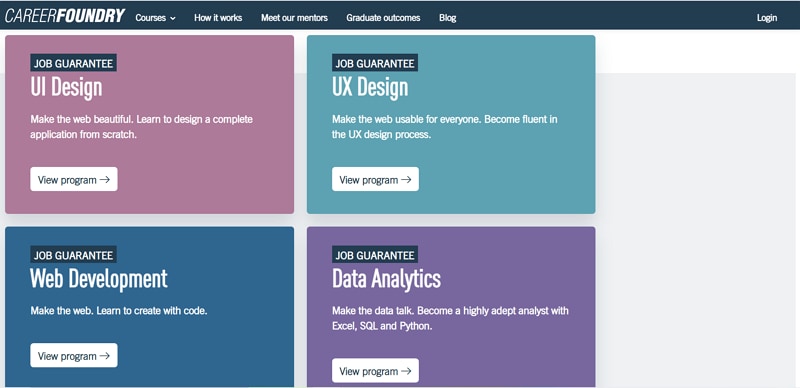The image size is (800, 388).
Task: Click Job Guarantee badge on Data Analytics card
Action: pos(375,255)
